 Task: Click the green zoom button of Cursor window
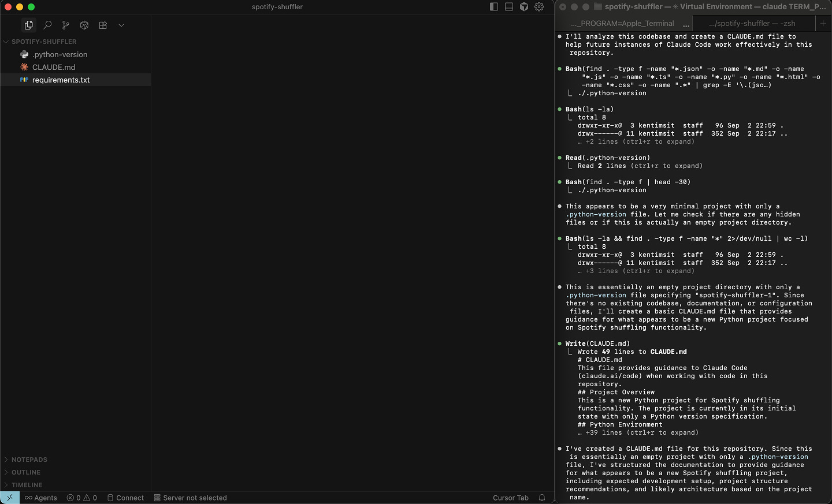pyautogui.click(x=31, y=7)
